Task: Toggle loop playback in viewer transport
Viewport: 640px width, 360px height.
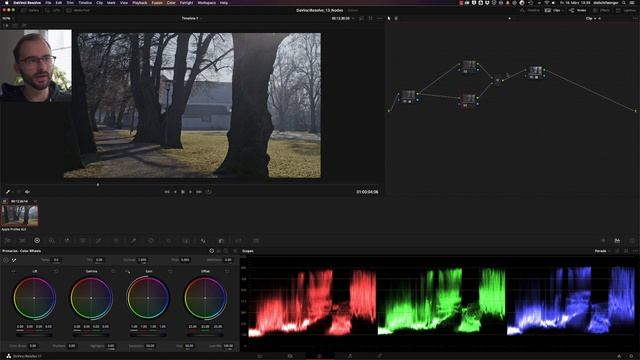Action: [209, 192]
